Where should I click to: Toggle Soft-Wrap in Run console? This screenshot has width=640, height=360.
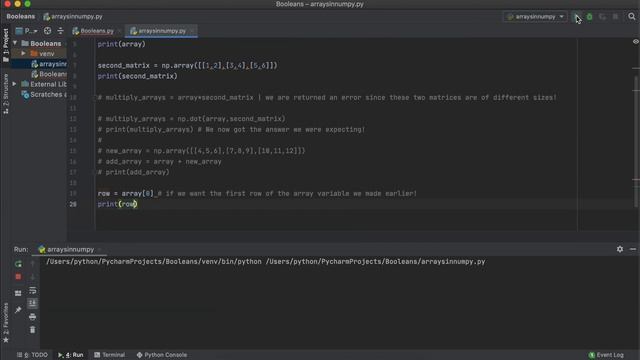pos(33,290)
